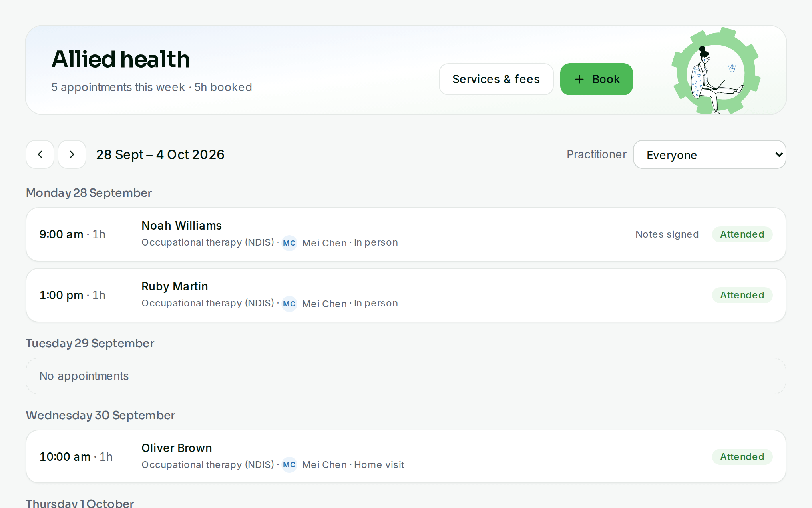Click the 10:00 am time entry
The image size is (812, 508).
click(76, 457)
